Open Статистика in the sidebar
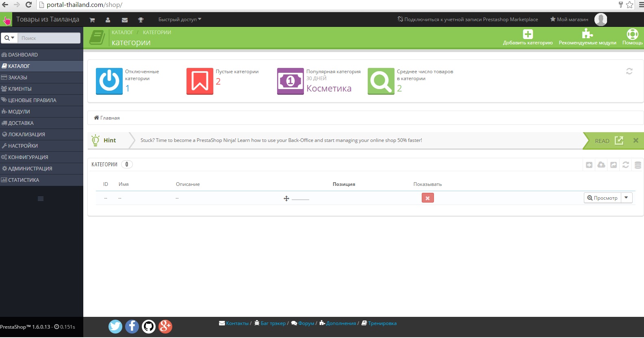644x338 pixels. (41, 180)
